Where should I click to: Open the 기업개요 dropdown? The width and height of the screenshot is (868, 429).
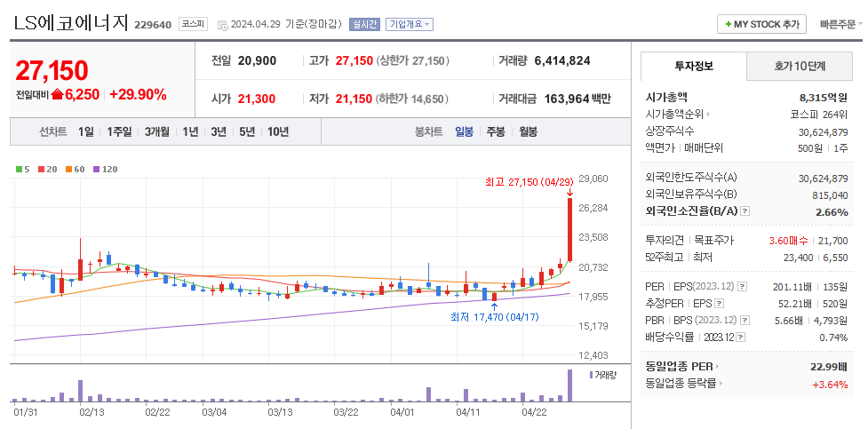pos(409,24)
